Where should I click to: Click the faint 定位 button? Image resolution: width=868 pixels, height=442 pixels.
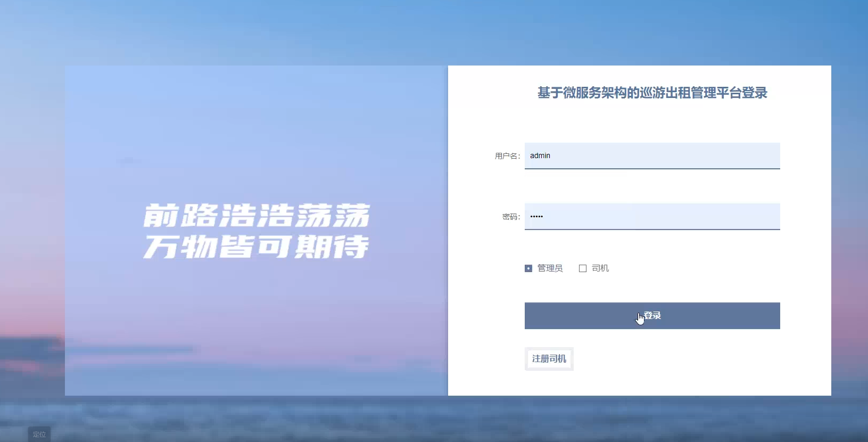39,434
